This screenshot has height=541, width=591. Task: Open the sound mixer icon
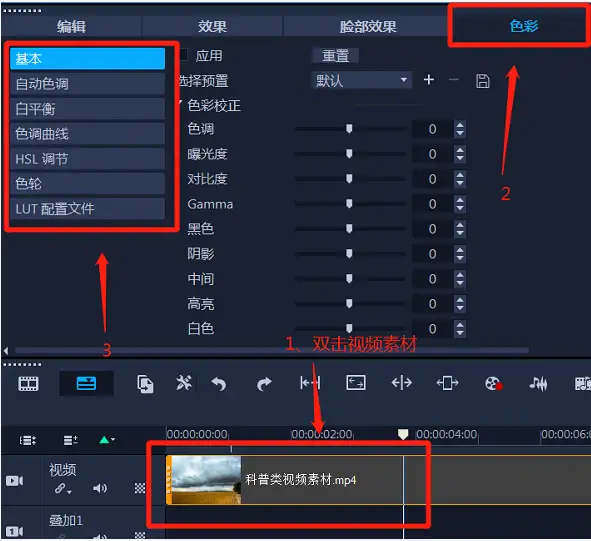[538, 384]
